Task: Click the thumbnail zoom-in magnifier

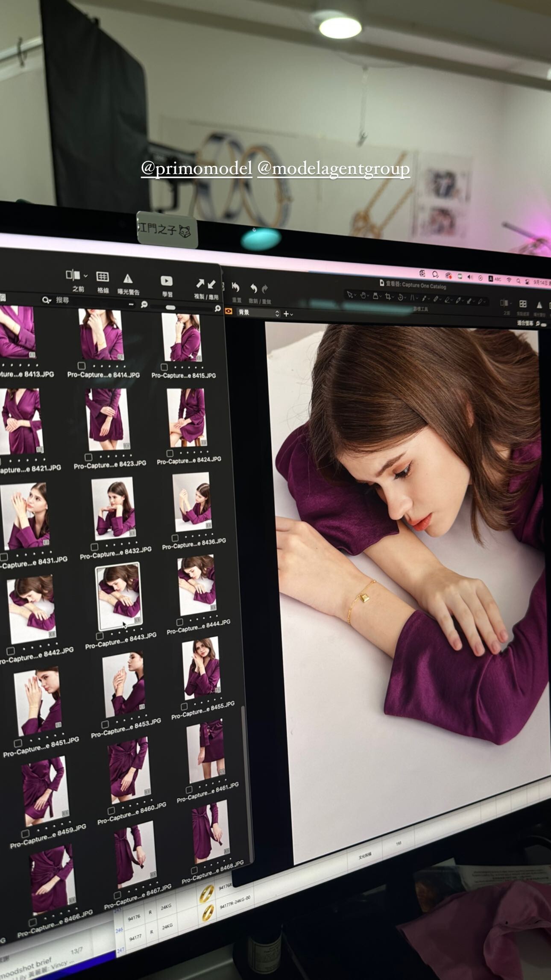Action: click(x=218, y=308)
